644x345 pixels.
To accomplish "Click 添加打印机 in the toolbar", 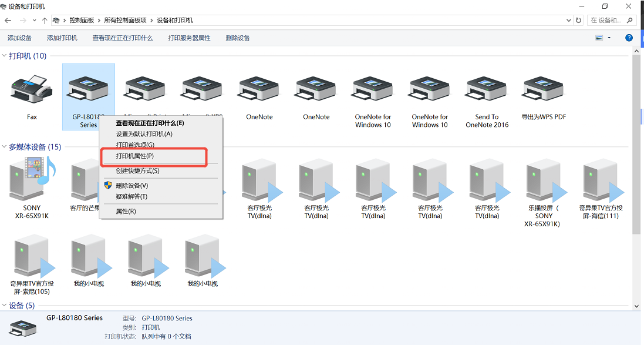I will 62,38.
